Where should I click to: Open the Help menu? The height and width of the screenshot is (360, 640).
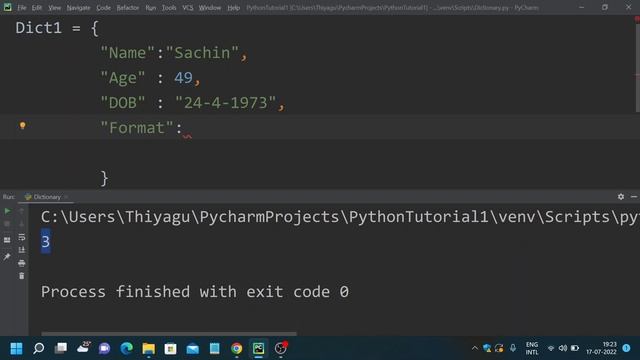pos(233,8)
